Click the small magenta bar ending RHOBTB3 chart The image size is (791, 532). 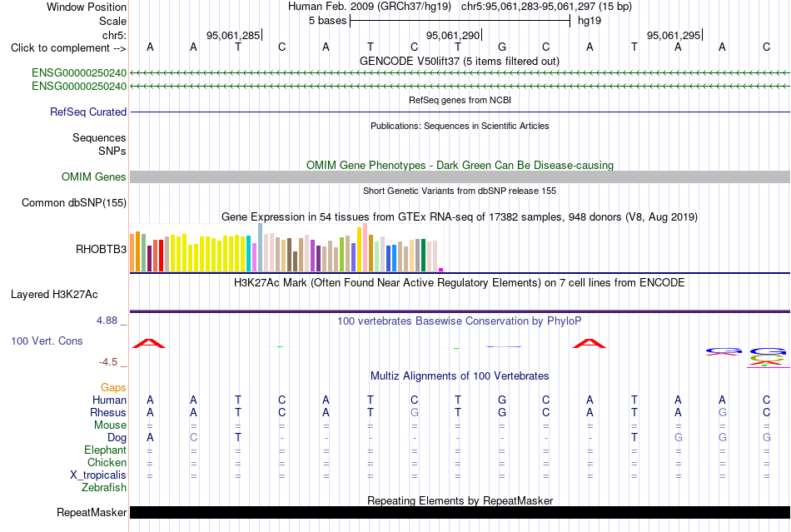441,270
